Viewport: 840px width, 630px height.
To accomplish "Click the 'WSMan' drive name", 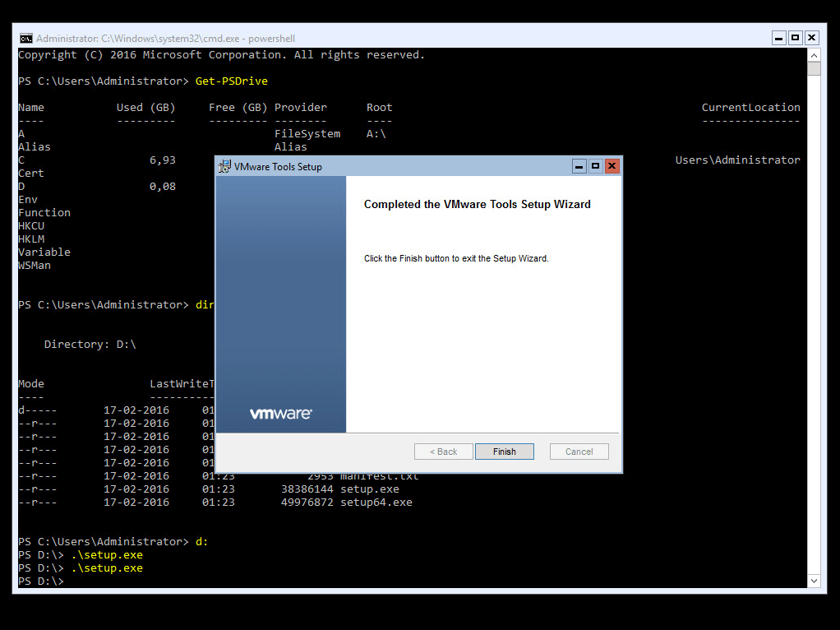I will [35, 266].
